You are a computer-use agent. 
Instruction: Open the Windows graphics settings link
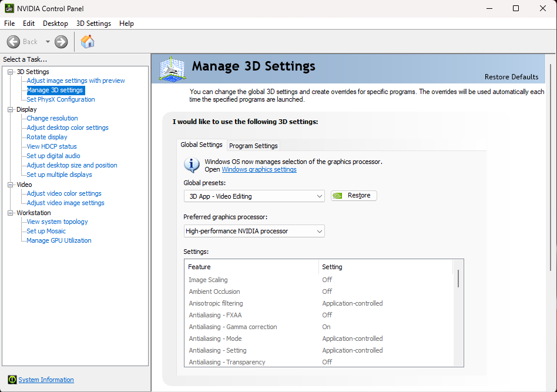click(x=259, y=169)
